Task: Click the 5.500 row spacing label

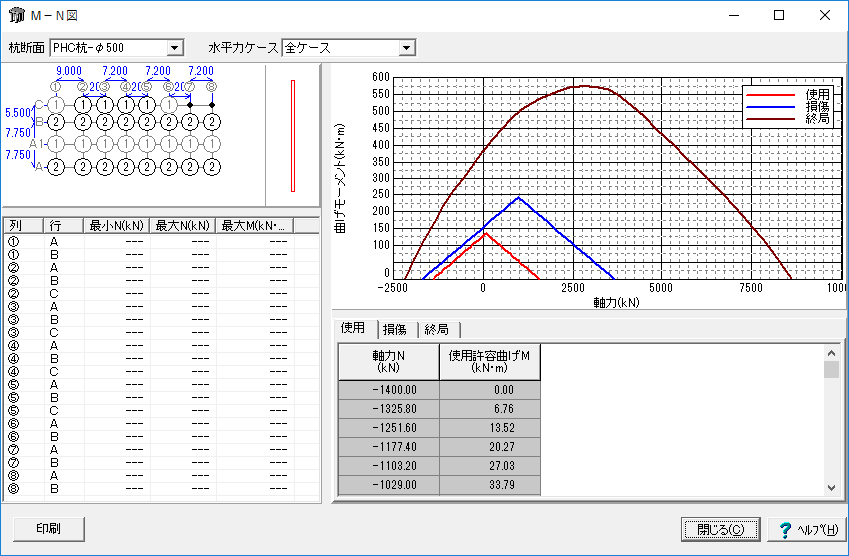Action: point(18,113)
